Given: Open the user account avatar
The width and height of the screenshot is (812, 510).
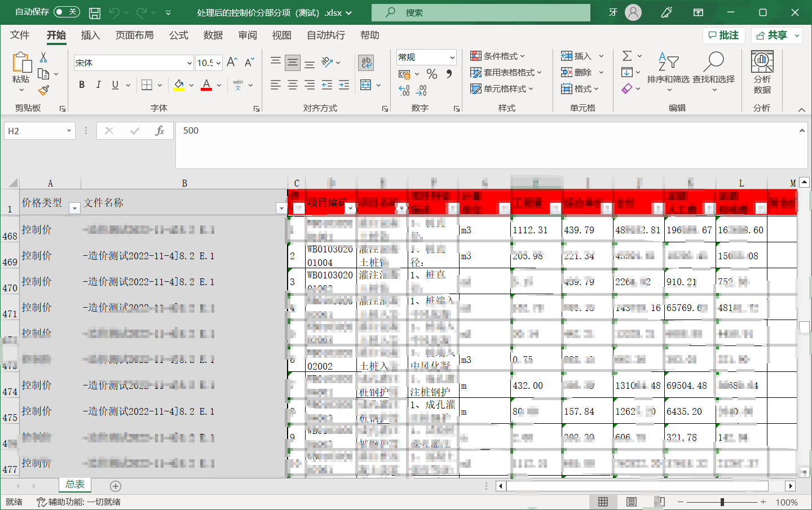Looking at the screenshot, I should [x=633, y=12].
